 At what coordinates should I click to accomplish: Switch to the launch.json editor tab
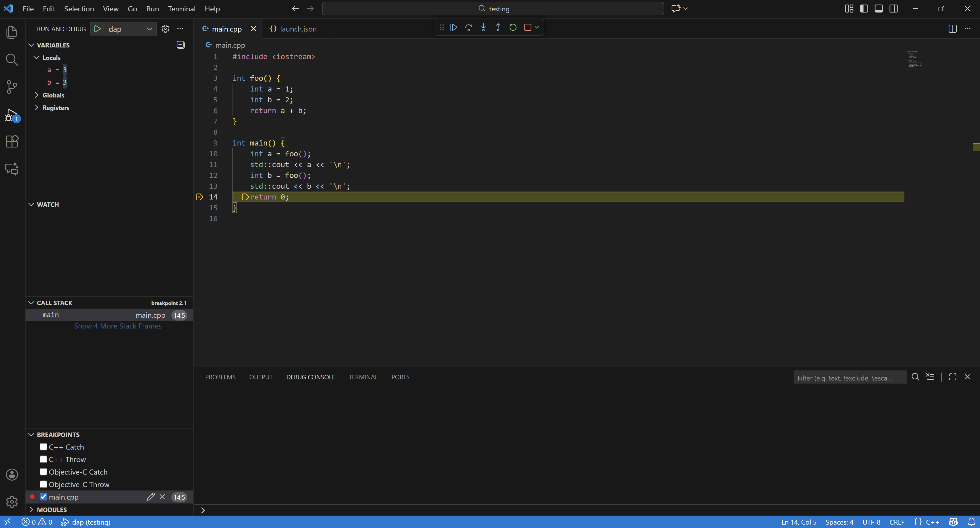(x=298, y=29)
